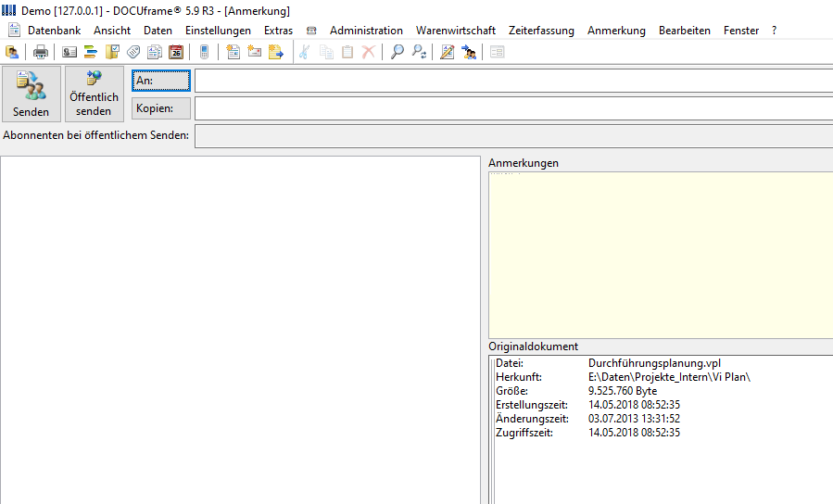Click the price tag icon
This screenshot has height=504, width=833.
click(133, 52)
